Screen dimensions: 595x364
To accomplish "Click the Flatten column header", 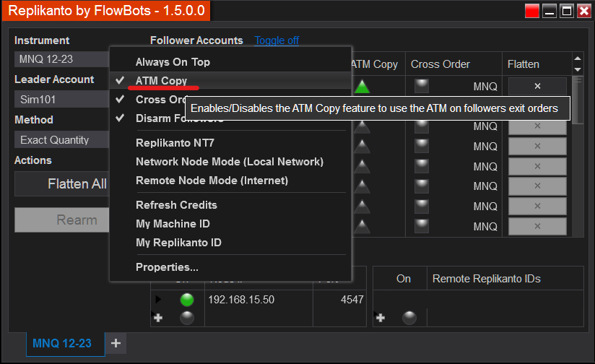I will (537, 64).
